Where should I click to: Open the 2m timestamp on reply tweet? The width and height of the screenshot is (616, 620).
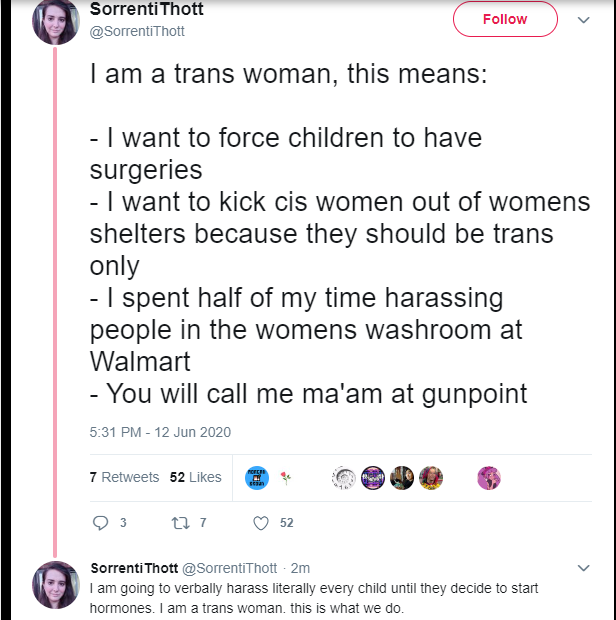(300, 568)
